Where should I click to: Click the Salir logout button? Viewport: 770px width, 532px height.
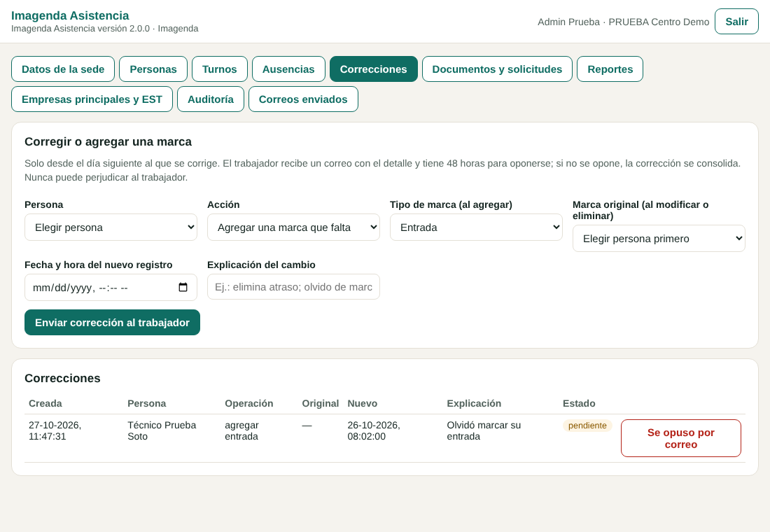click(736, 22)
